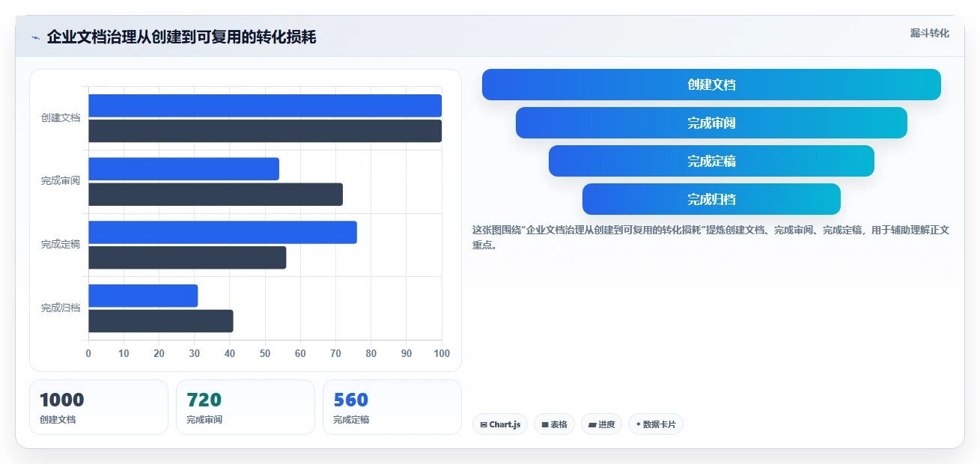980x464 pixels.
Task: Click the dark bar for 完成定稿
Action: 187,257
